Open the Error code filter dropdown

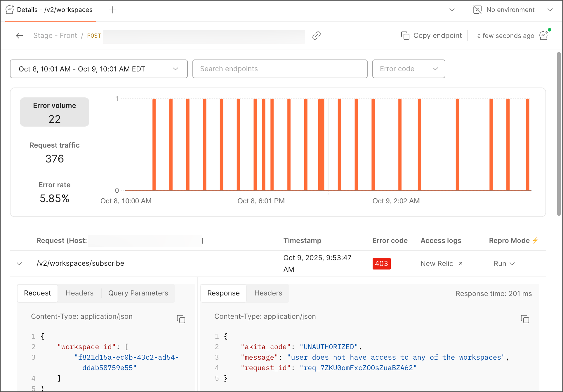[409, 69]
